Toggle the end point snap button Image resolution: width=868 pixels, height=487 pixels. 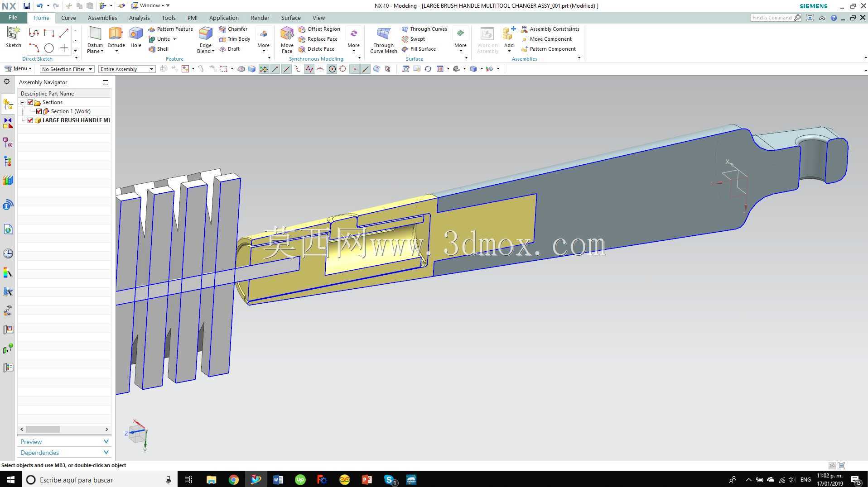click(x=275, y=69)
